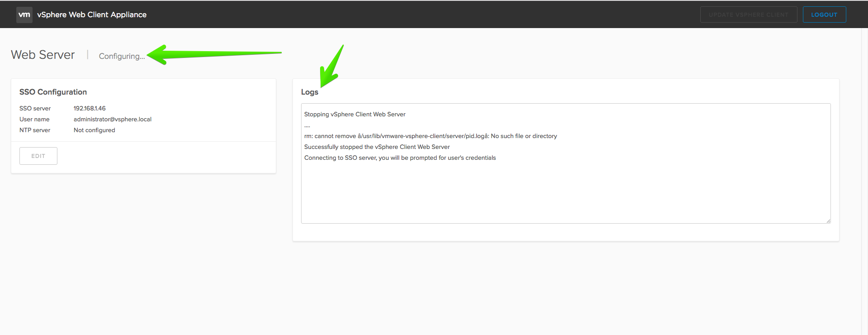Click the rm: cannot remove pid.log error line
This screenshot has height=335, width=868.
click(430, 136)
